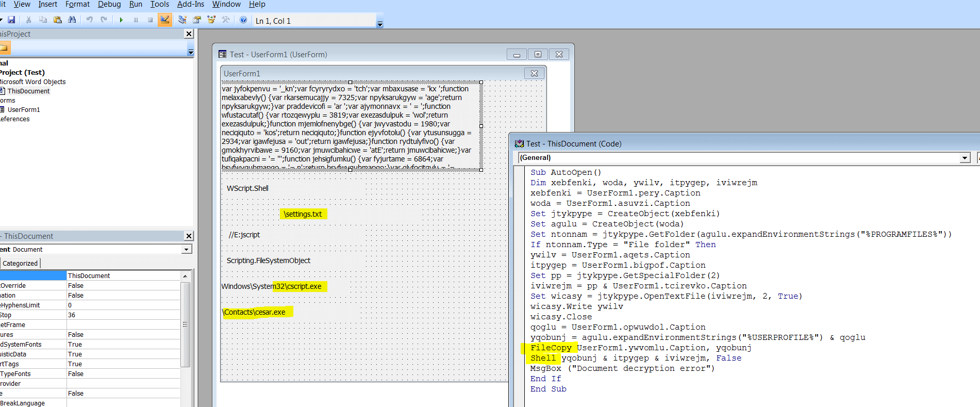The image size is (980, 407).
Task: Open the Help menu
Action: (x=257, y=4)
